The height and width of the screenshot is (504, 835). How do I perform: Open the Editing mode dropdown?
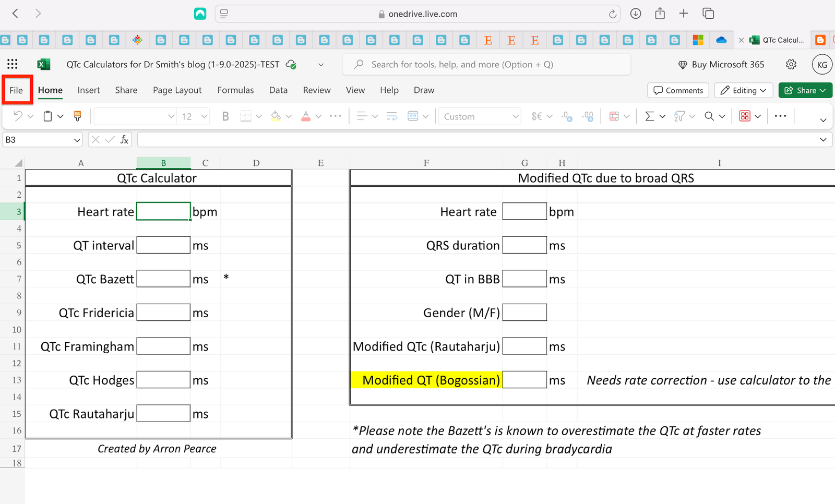click(744, 90)
